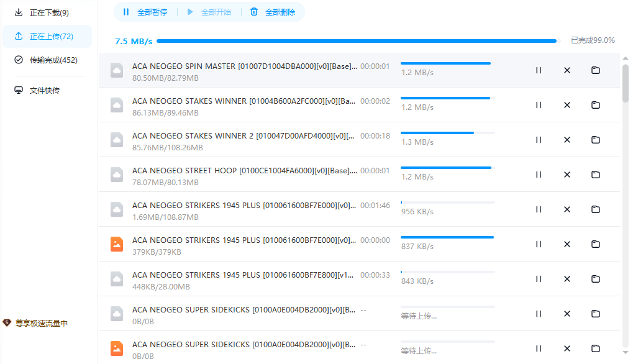Open 文件快传 quick file transfer
633x364 pixels.
(x=47, y=91)
